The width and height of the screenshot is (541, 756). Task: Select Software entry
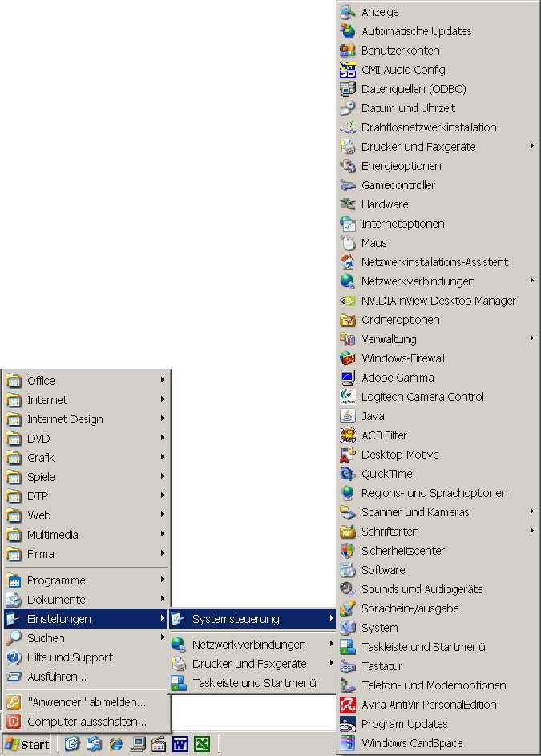click(438, 570)
